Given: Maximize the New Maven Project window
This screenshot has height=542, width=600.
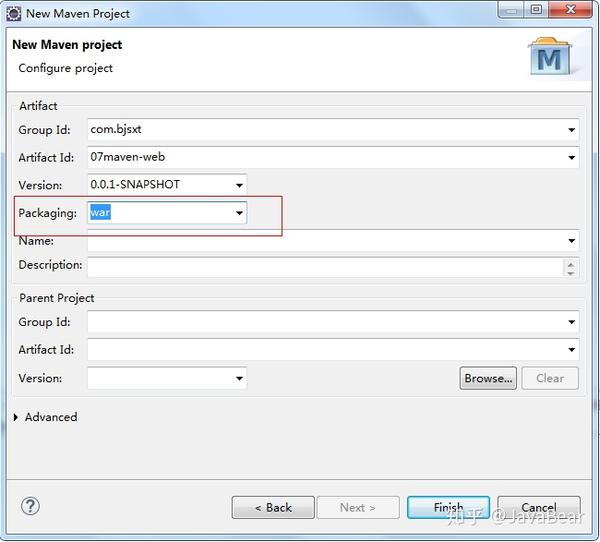Looking at the screenshot, I should pos(536,10).
